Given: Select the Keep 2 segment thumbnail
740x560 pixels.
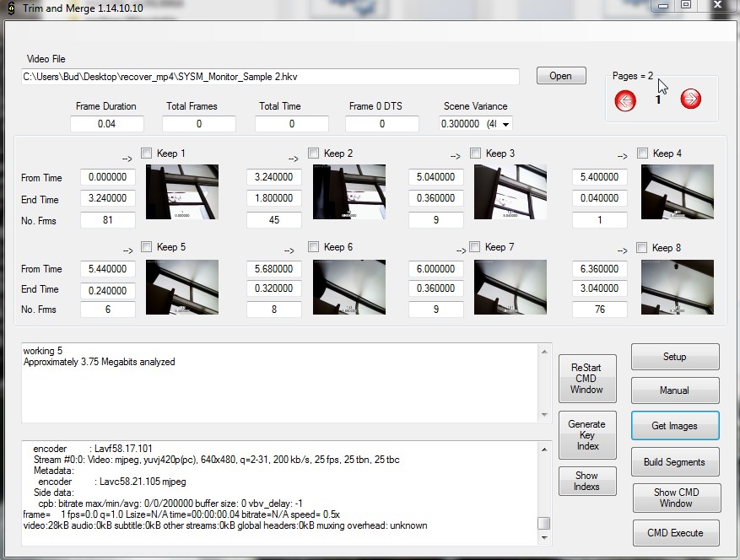Looking at the screenshot, I should (349, 191).
